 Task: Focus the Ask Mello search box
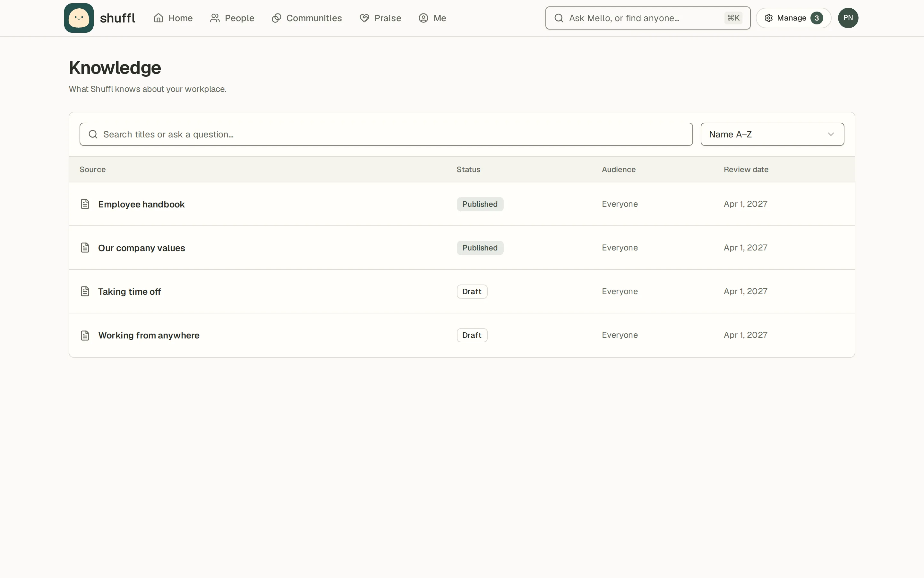point(647,18)
